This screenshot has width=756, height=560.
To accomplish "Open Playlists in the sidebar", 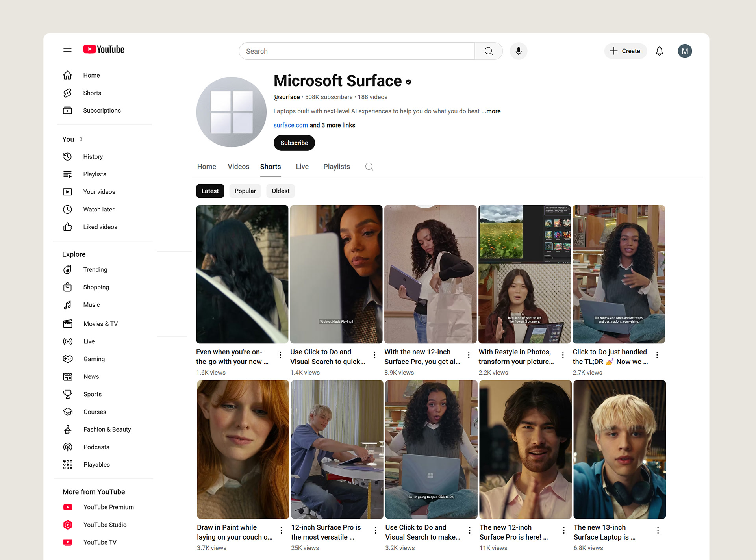I will coord(94,174).
